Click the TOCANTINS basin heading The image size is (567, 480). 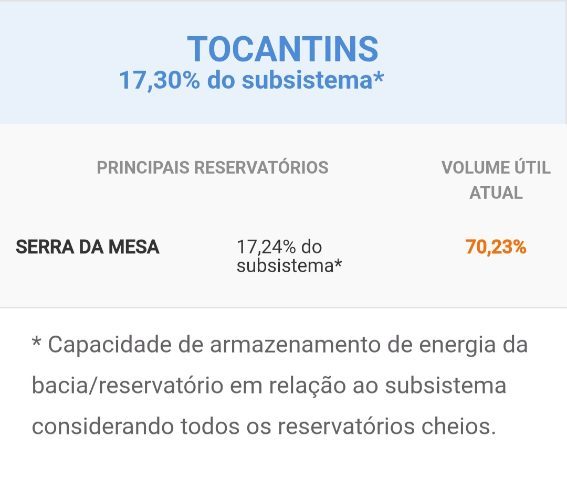282,49
